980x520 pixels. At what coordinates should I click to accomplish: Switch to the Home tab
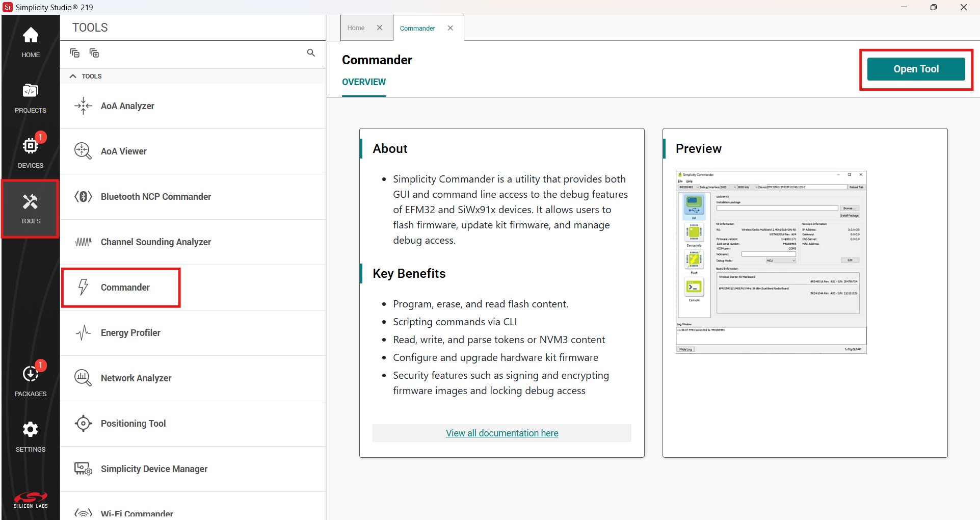pyautogui.click(x=356, y=28)
